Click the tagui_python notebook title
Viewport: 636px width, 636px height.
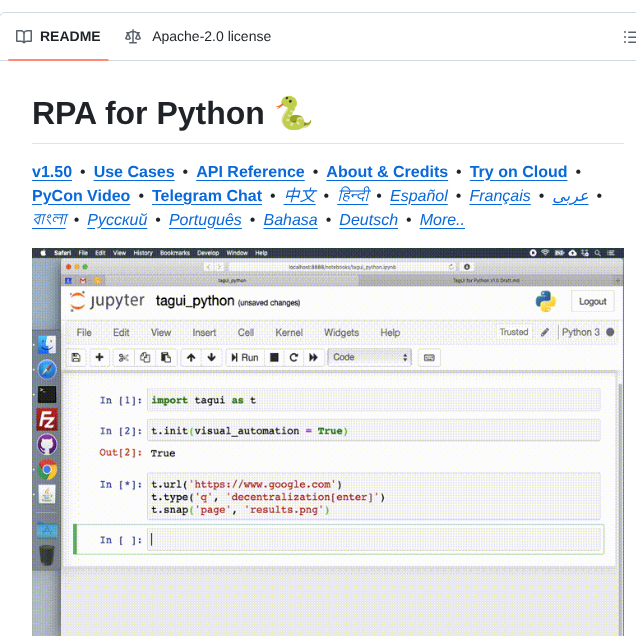(x=195, y=301)
